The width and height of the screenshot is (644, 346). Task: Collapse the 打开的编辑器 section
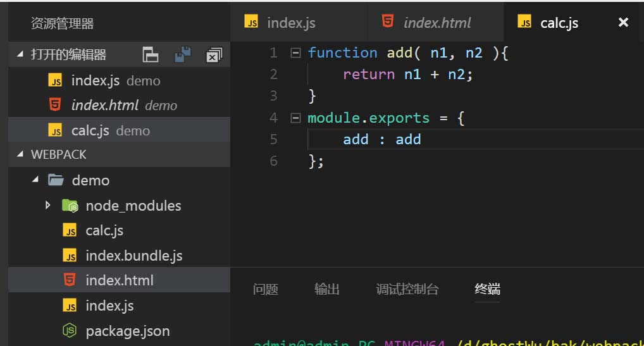pyautogui.click(x=20, y=54)
